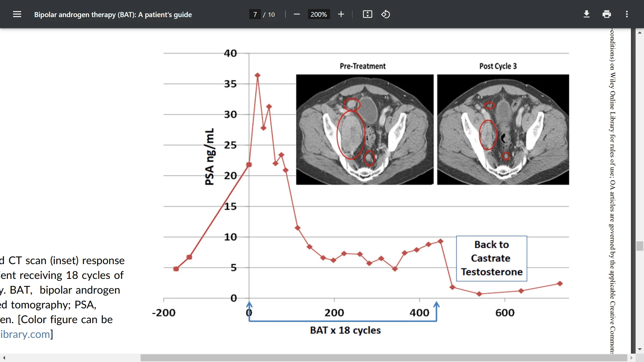Print the document
The width and height of the screenshot is (644, 362).
pos(607,14)
